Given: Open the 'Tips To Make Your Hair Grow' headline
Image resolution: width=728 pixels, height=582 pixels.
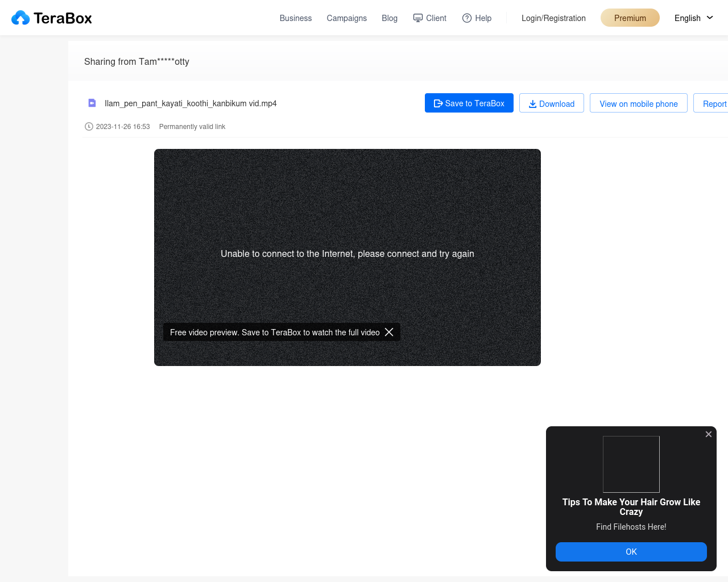Looking at the screenshot, I should click(x=631, y=507).
